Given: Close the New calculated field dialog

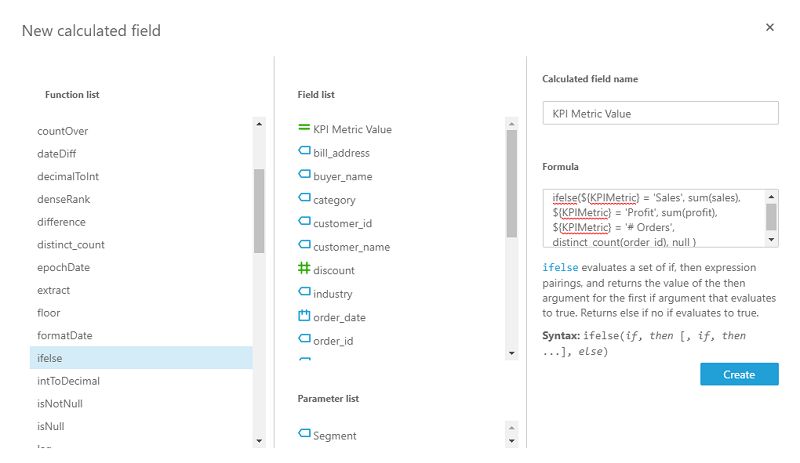Looking at the screenshot, I should coord(770,27).
